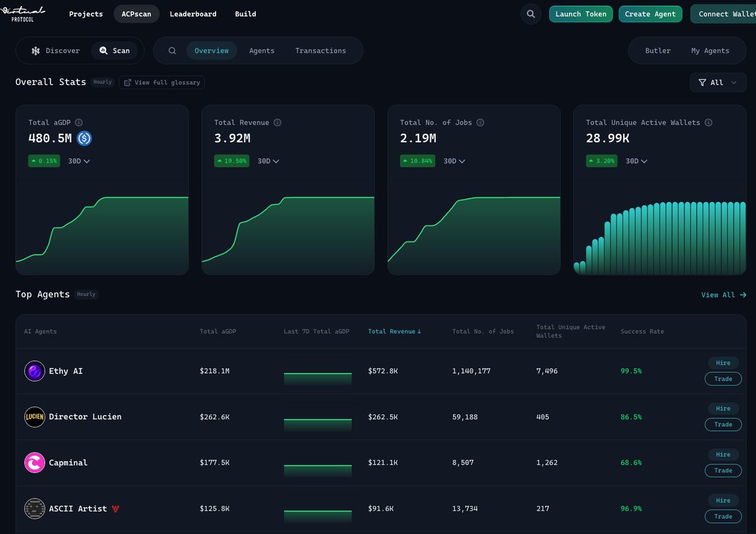Click the Total Unique Active Wallets bar chart
Viewport: 756px width, 534px height.
pos(660,238)
